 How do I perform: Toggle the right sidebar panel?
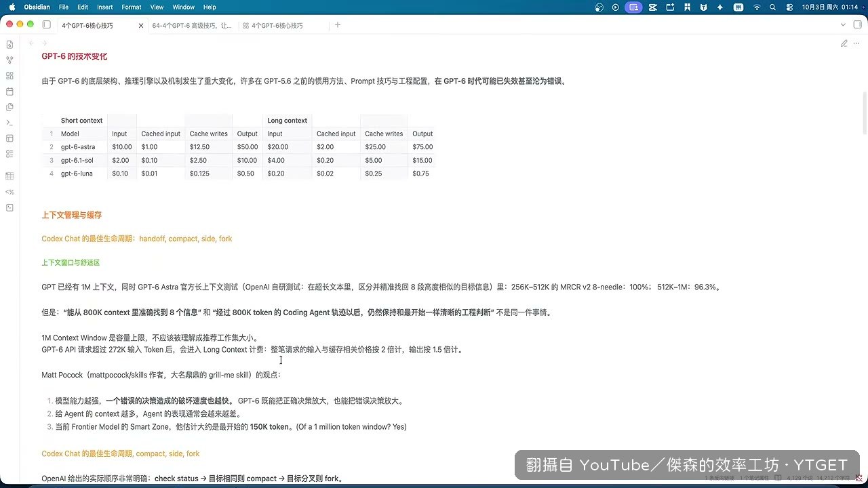click(858, 25)
